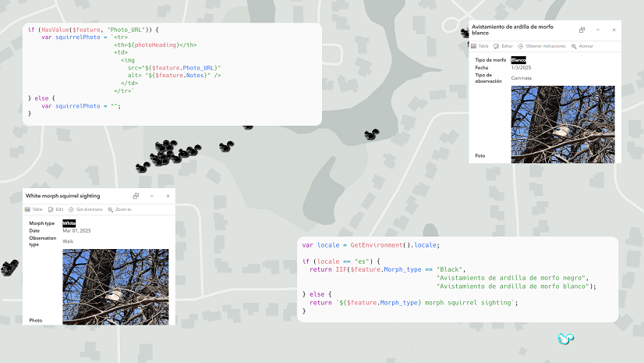
Task: Click Acercar in the Spanish popup
Action: (x=582, y=47)
